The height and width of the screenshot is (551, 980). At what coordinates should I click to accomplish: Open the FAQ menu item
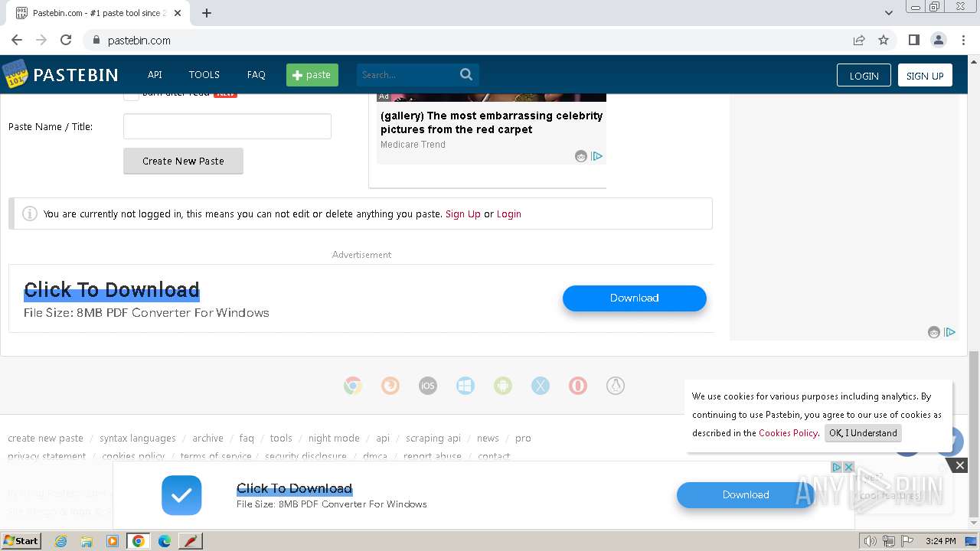[x=256, y=74]
